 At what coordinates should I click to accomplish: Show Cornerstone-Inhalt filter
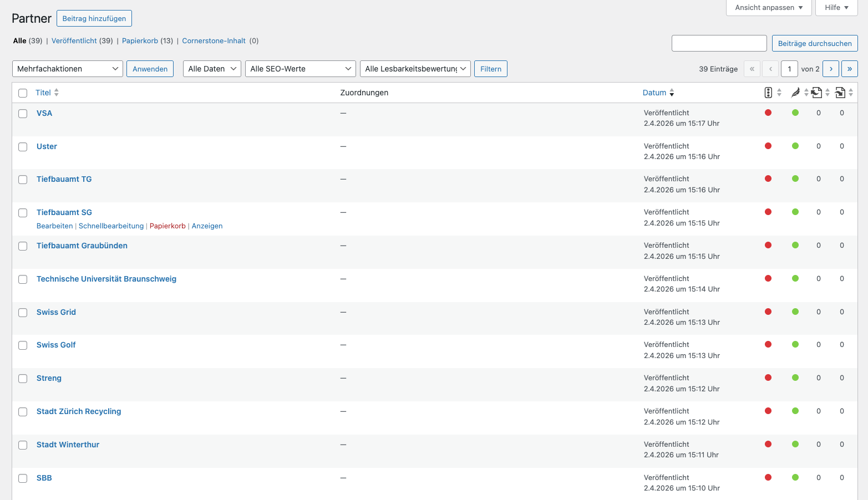pos(214,40)
